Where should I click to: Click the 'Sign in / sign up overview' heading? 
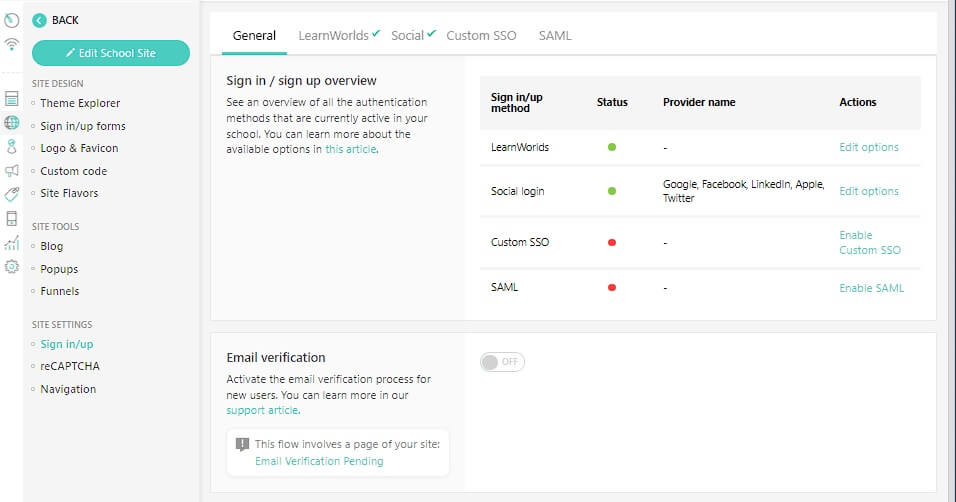click(x=301, y=81)
